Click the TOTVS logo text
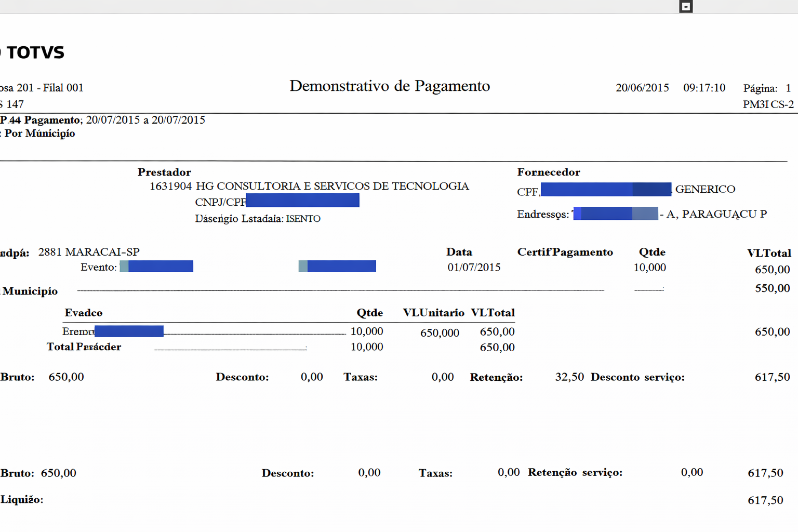The image size is (798, 532). [35, 52]
